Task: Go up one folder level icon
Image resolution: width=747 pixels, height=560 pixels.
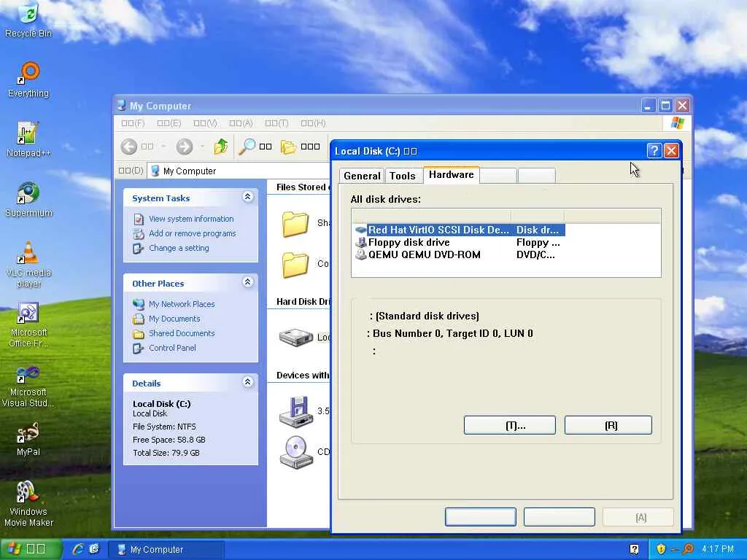Action: [x=220, y=147]
